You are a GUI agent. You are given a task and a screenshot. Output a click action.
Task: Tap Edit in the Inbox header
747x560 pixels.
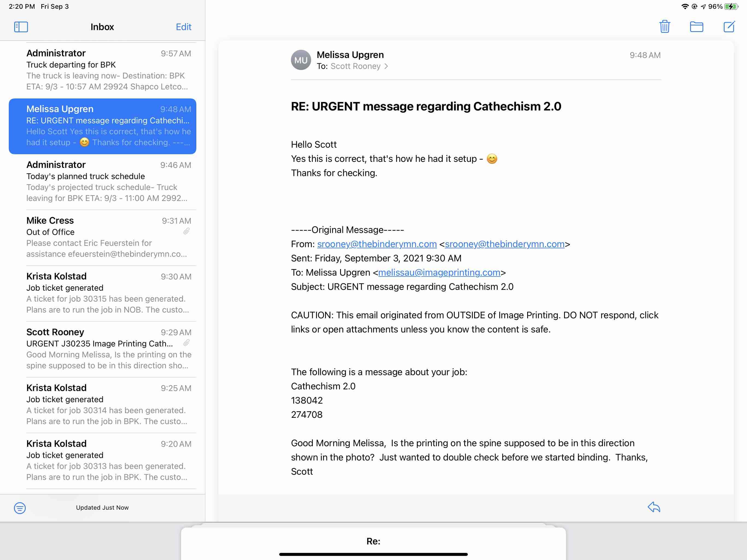(x=183, y=27)
